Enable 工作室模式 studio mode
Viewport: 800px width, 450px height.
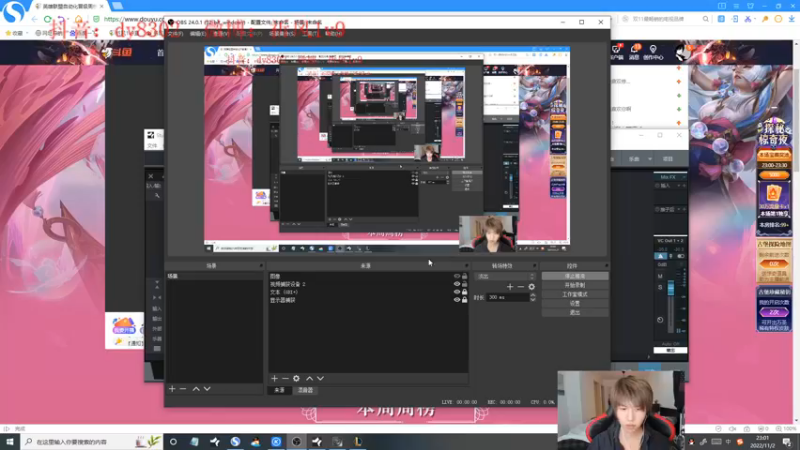575,294
